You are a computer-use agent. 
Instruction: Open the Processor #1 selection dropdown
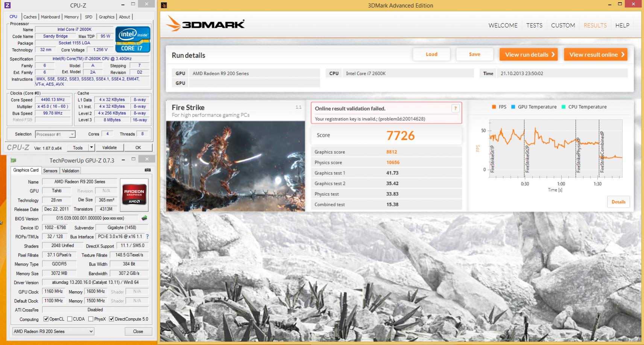tap(55, 134)
